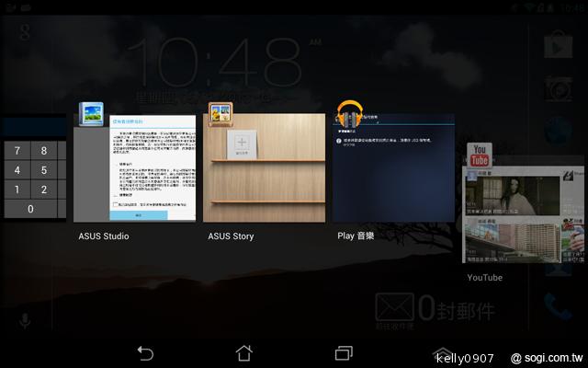The image size is (588, 368).
Task: Click the ASUS Studio label
Action: pos(104,236)
